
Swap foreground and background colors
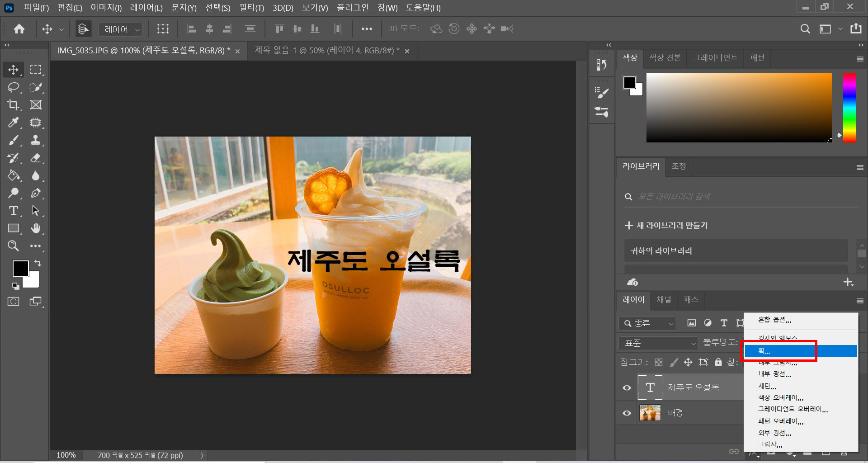click(x=38, y=263)
